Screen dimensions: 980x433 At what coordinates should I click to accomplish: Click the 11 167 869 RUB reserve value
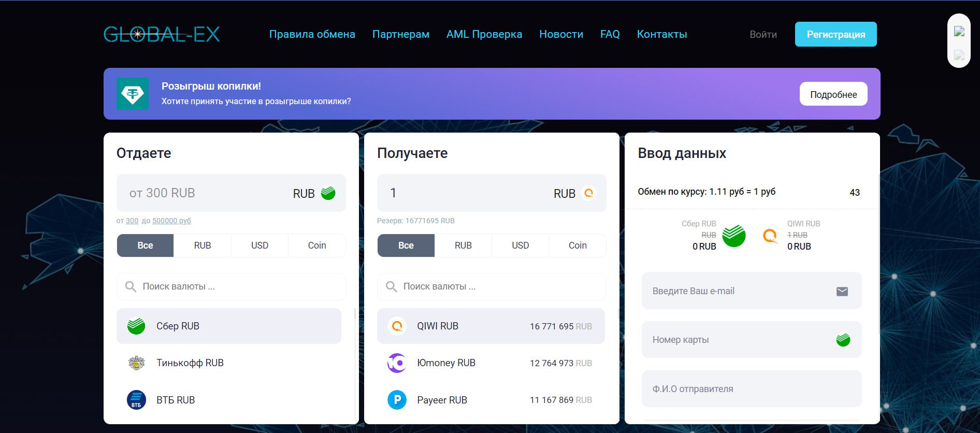pyautogui.click(x=561, y=400)
